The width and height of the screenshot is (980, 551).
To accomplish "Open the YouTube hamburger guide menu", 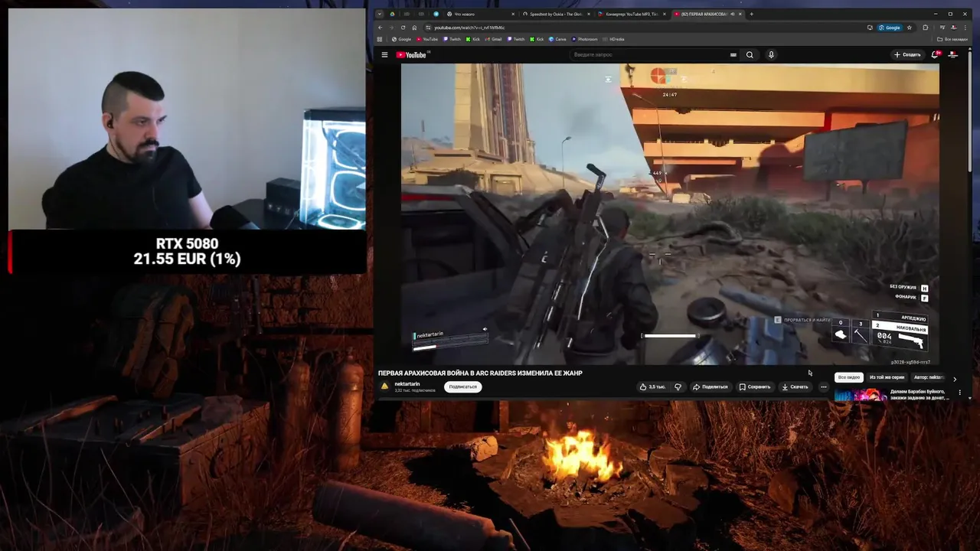I will [384, 54].
